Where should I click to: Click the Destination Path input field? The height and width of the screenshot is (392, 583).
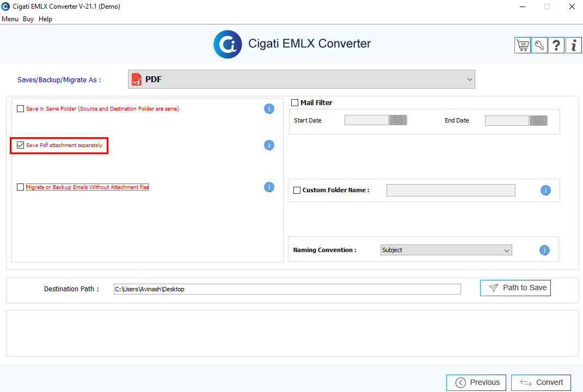click(x=287, y=289)
